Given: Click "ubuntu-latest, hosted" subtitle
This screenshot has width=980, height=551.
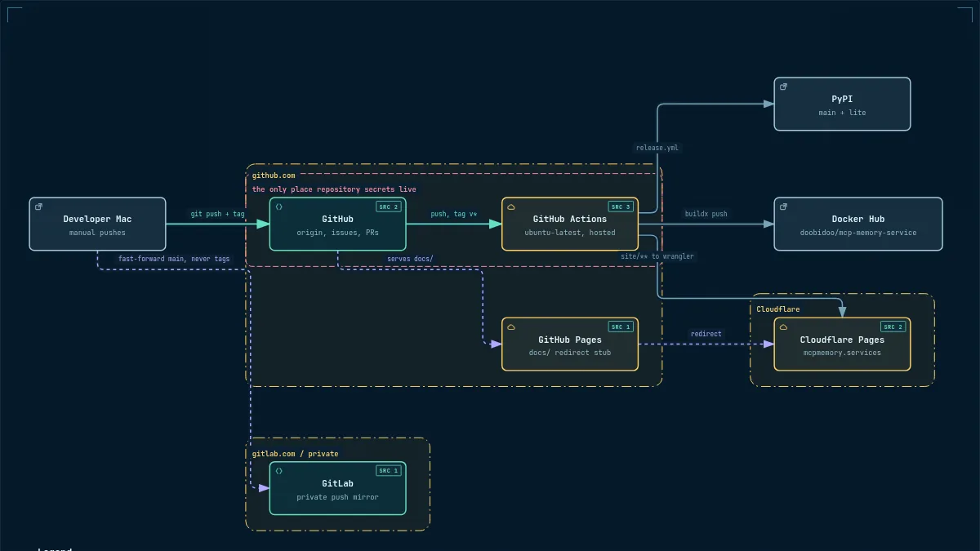Looking at the screenshot, I should (x=570, y=233).
